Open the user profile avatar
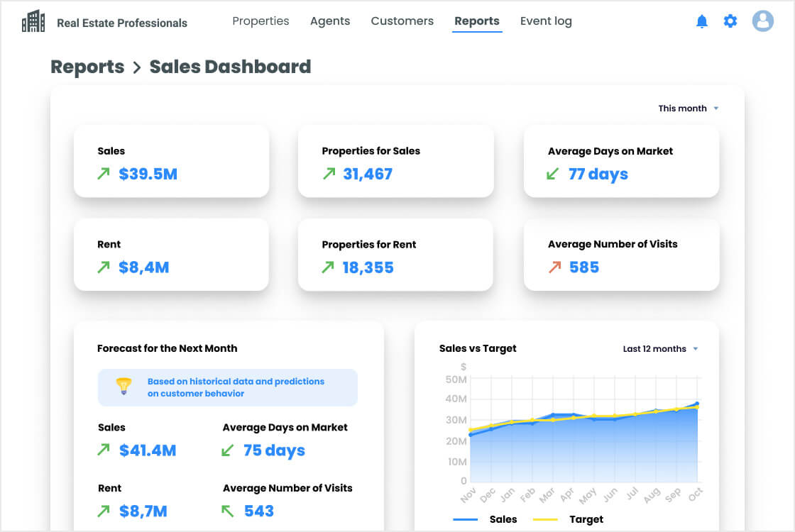The height and width of the screenshot is (532, 795). [x=763, y=21]
